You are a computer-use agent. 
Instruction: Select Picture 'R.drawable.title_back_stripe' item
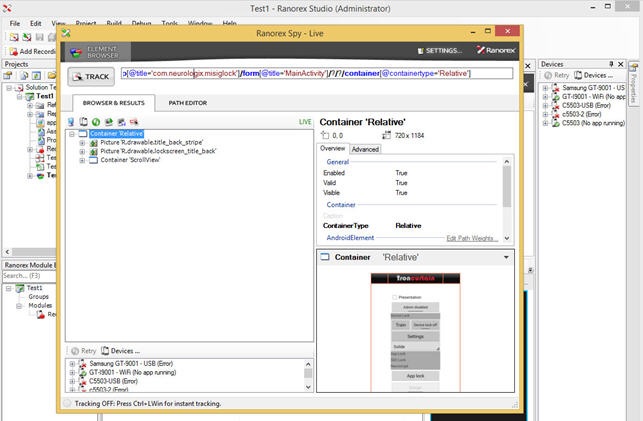point(152,142)
